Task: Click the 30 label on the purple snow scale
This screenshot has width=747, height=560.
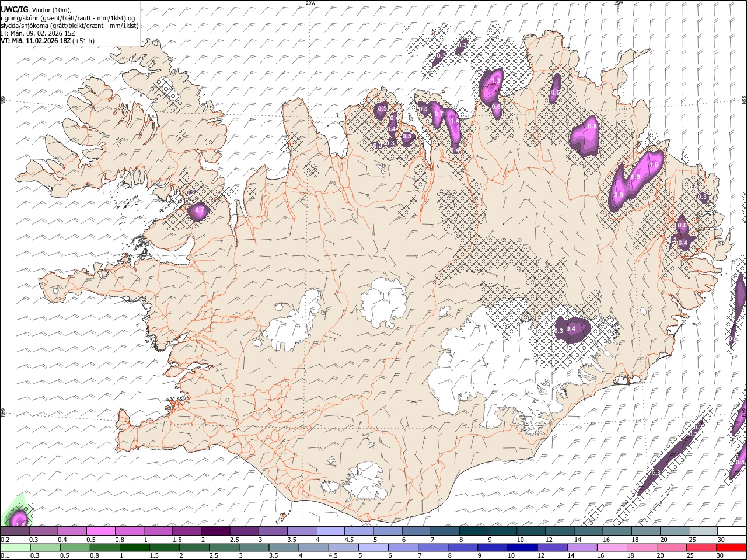Action: [721, 540]
